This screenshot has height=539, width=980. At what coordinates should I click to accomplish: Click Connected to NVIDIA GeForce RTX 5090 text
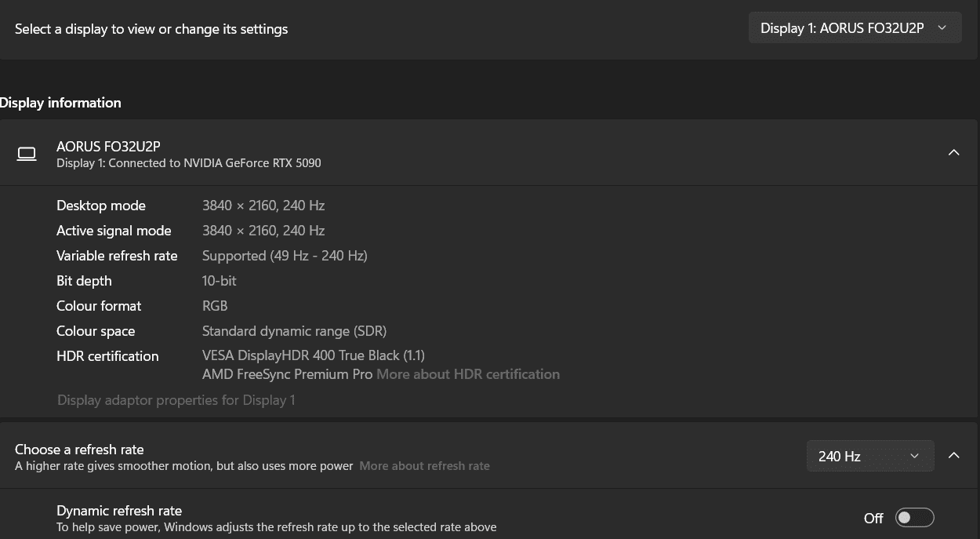coord(215,163)
